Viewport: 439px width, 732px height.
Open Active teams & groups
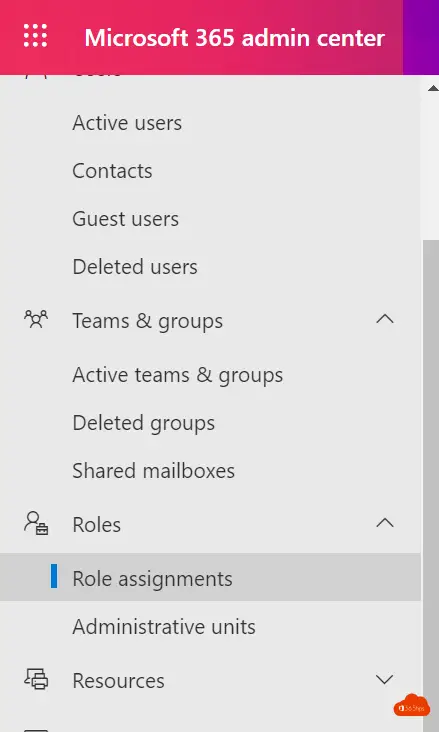click(177, 375)
